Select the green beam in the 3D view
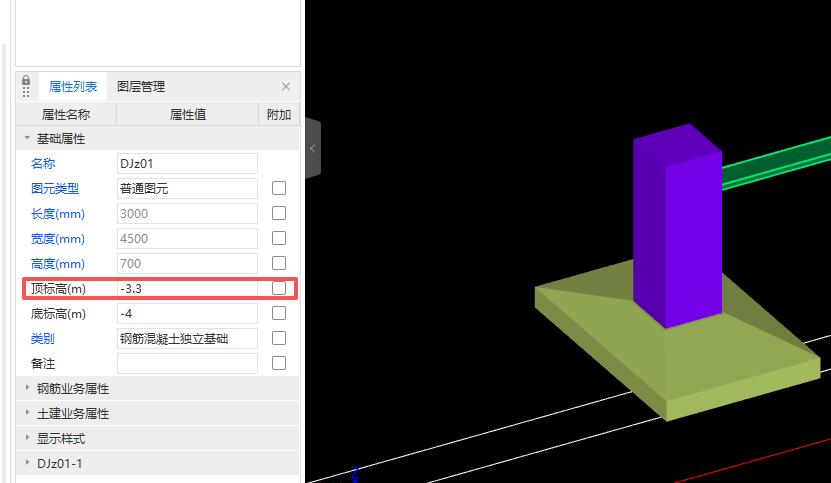This screenshot has height=483, width=831. coord(776,163)
